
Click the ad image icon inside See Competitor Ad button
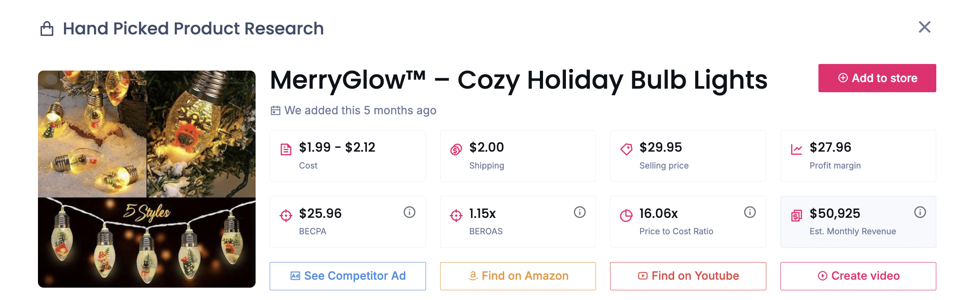(x=295, y=276)
